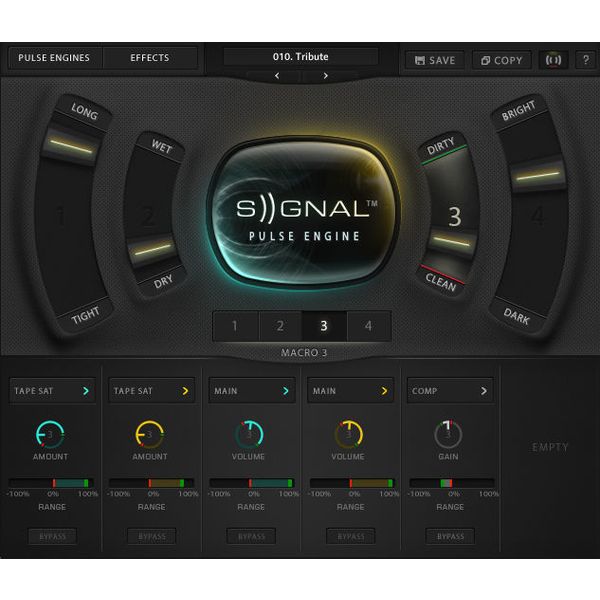600x600 pixels.
Task: Open help question mark button
Action: pyautogui.click(x=585, y=60)
